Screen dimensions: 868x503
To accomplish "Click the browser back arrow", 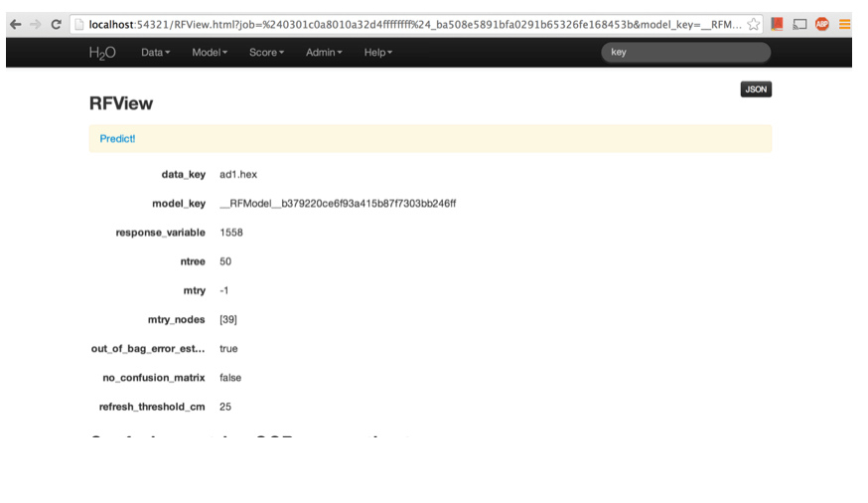I will (15, 24).
